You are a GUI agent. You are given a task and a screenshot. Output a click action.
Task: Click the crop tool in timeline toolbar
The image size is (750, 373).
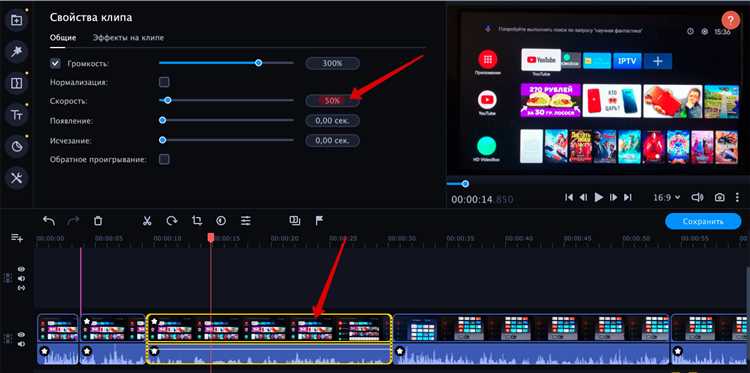[x=197, y=220]
